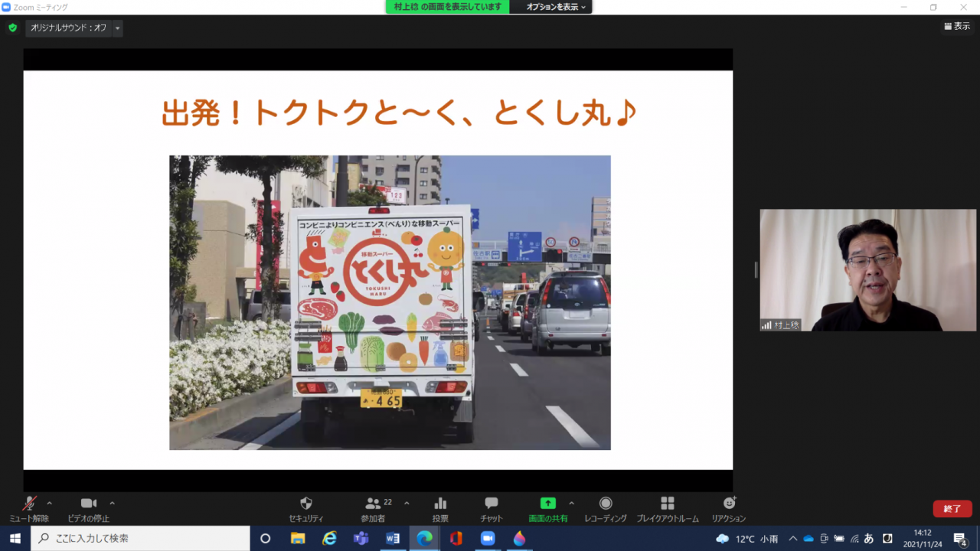Open the Polls (投票) icon
Screen dimensions: 980x551
(x=440, y=504)
